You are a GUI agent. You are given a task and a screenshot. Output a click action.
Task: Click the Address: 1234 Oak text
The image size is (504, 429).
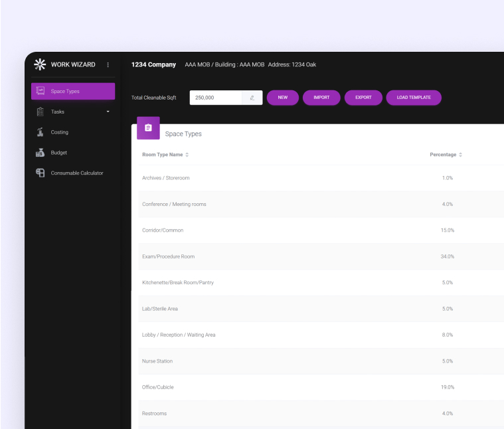coord(292,64)
